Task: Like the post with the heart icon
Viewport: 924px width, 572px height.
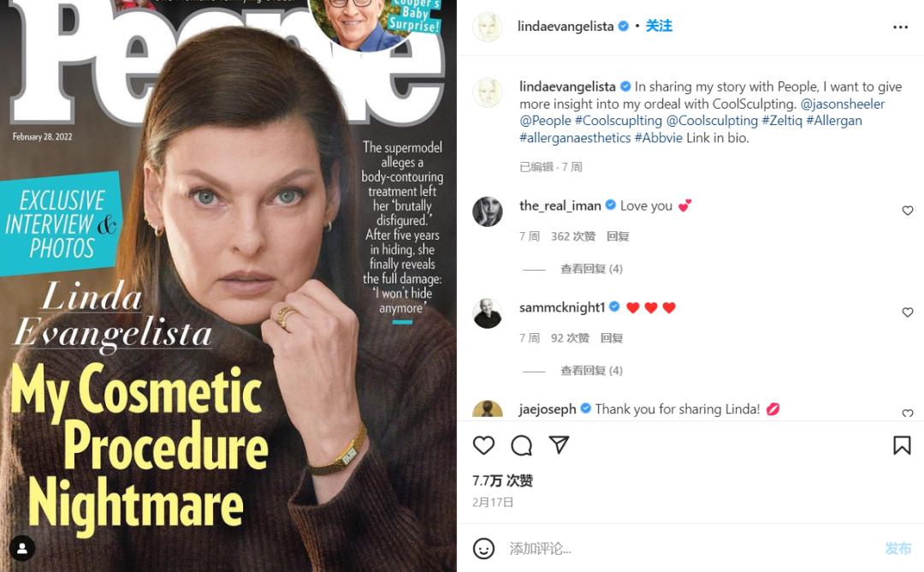Action: click(484, 445)
